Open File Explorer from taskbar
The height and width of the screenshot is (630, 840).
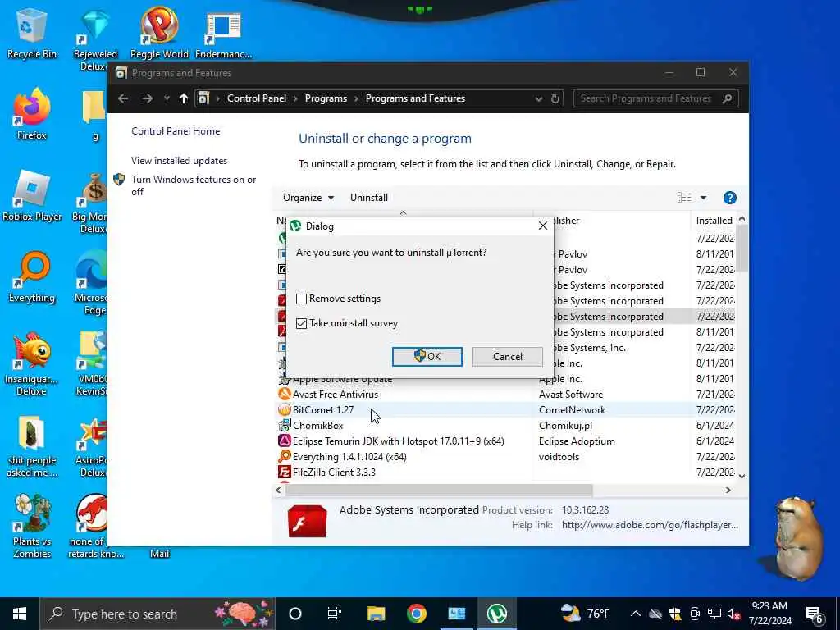click(x=376, y=614)
